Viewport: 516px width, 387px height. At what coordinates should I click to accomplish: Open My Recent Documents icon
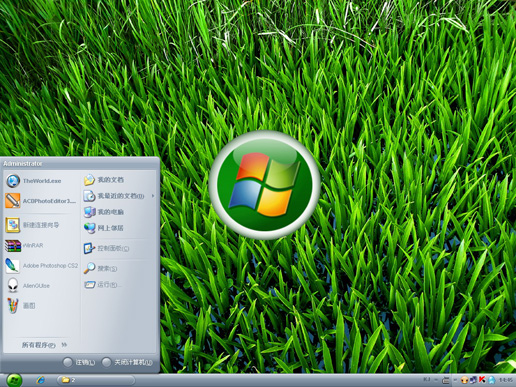[x=89, y=196]
